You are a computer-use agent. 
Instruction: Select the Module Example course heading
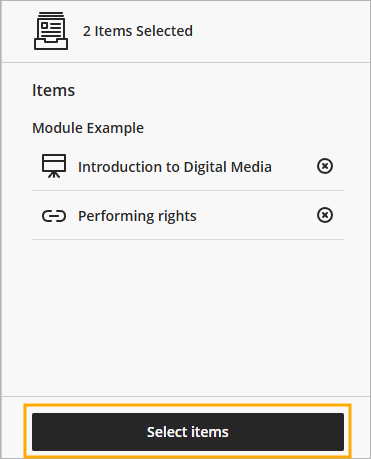(88, 128)
